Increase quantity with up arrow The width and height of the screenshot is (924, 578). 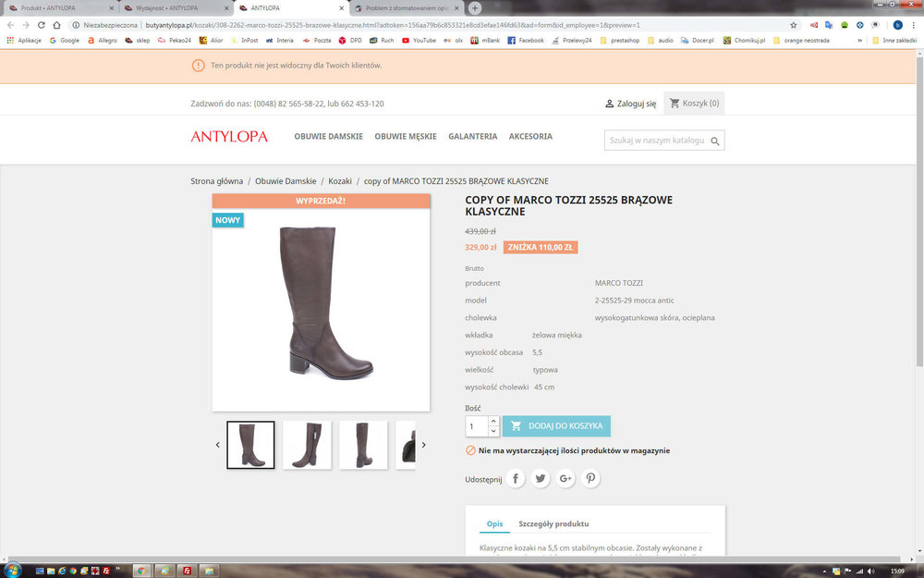click(x=493, y=421)
